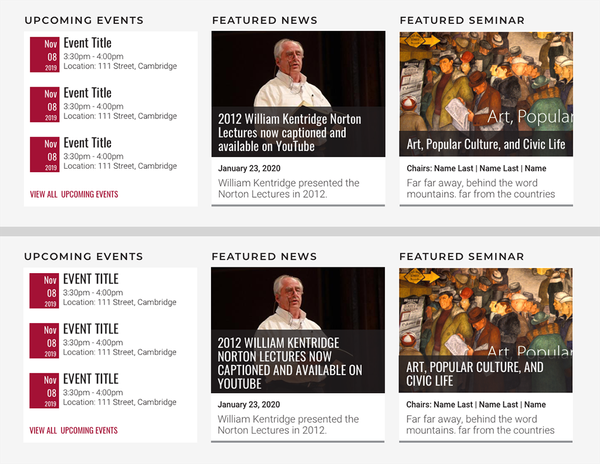The width and height of the screenshot is (600, 464).
Task: Open the first uppercase 'EVENT TITLE' in the bottom panel
Action: (91, 279)
